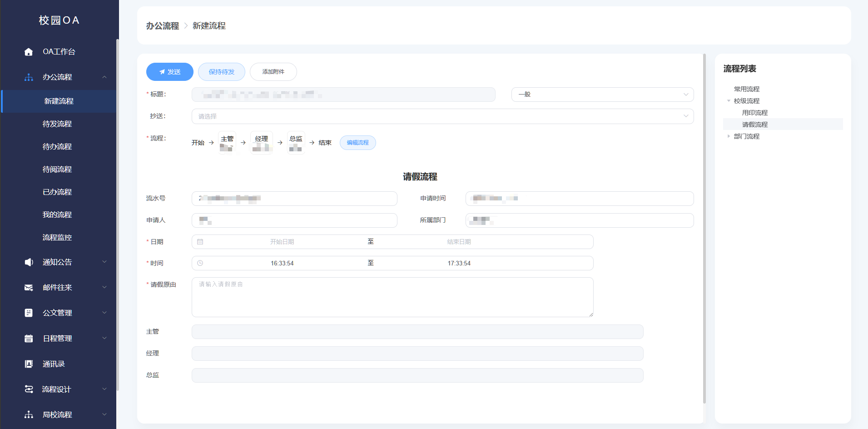This screenshot has width=868, height=429.
Task: Open the 一般 priority dropdown
Action: 602,95
